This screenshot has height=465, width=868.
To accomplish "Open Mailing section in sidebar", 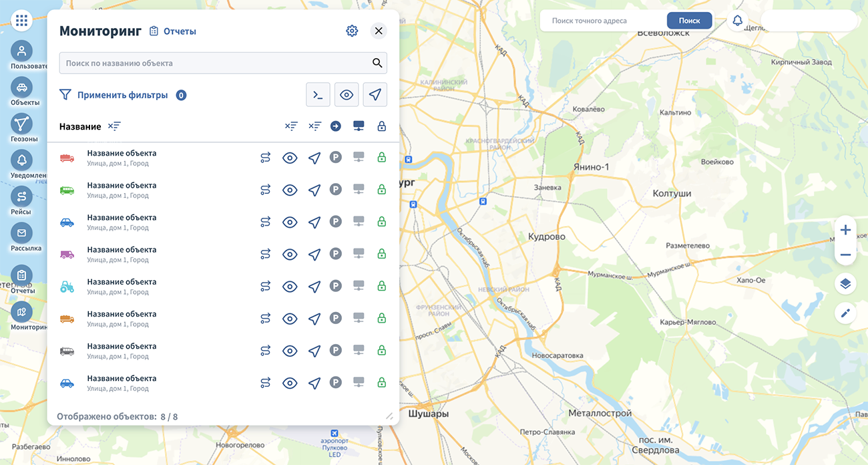I will (x=21, y=233).
